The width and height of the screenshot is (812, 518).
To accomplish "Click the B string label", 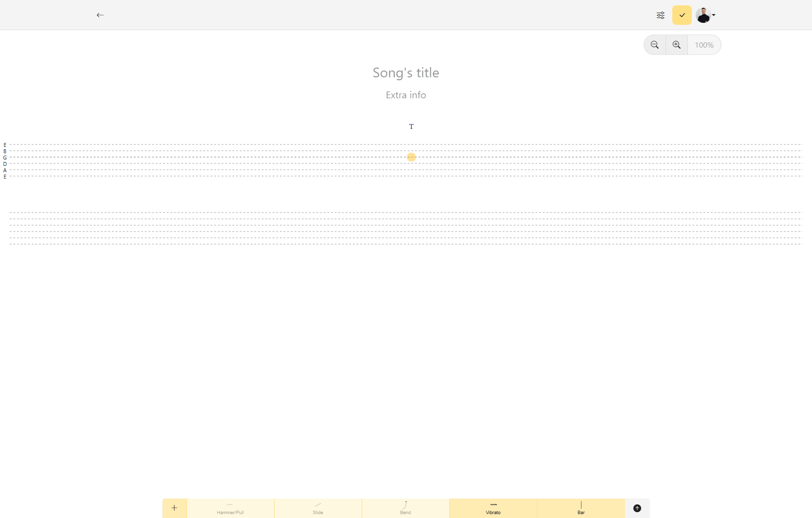I will point(5,151).
